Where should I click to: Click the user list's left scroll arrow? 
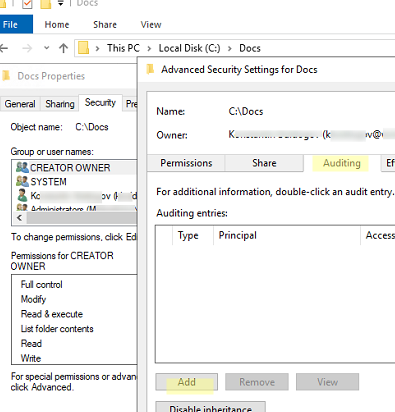click(19, 218)
